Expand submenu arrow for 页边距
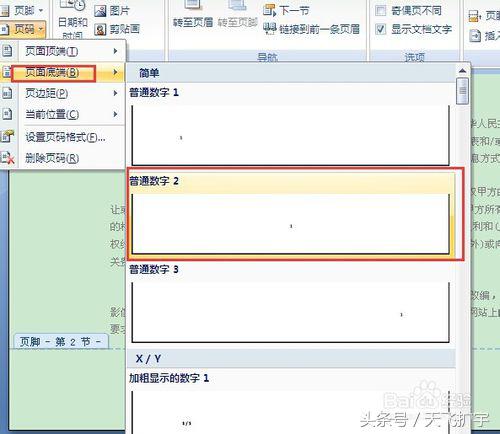The image size is (500, 434). click(115, 93)
